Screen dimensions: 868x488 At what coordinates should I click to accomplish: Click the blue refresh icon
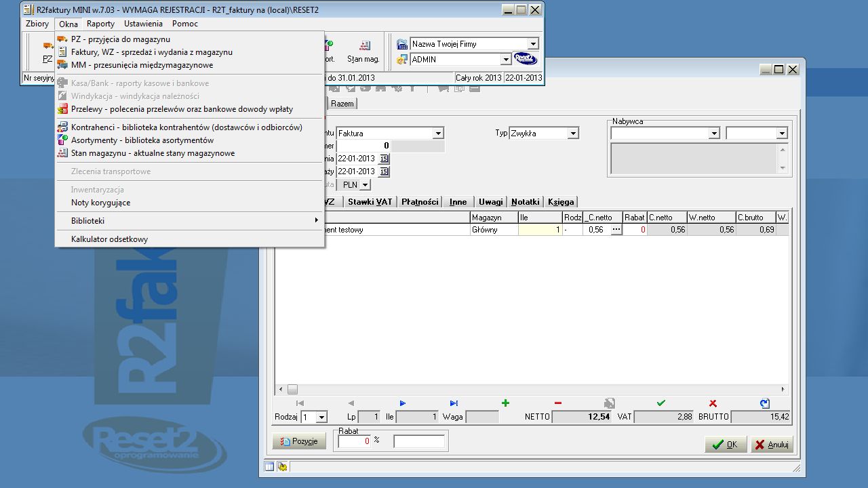point(764,403)
